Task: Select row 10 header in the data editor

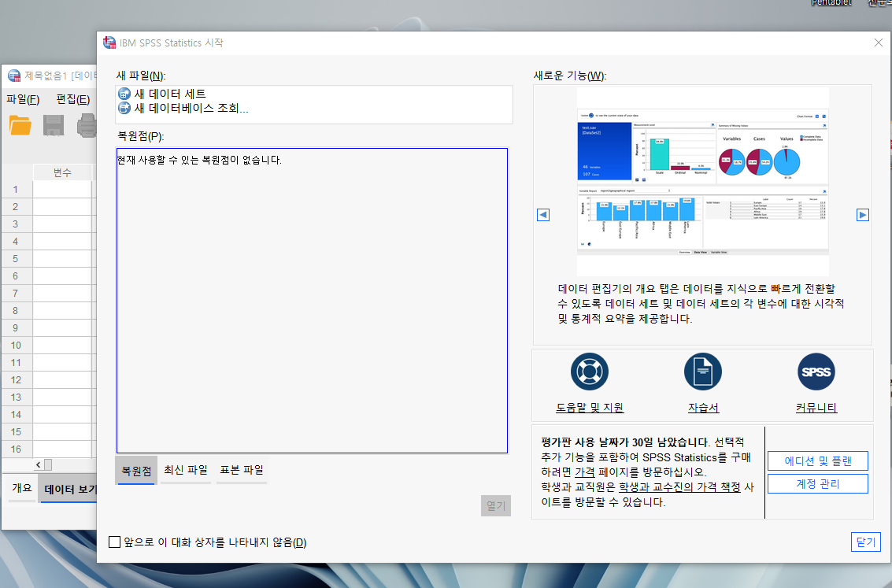Action: coord(17,346)
